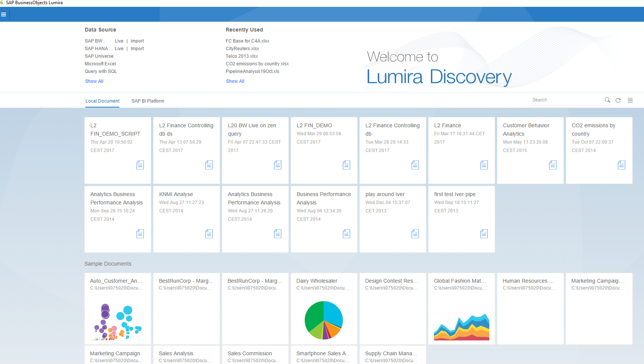Image resolution: width=644 pixels, height=364 pixels.
Task: Open play around Iver document title
Action: click(385, 194)
